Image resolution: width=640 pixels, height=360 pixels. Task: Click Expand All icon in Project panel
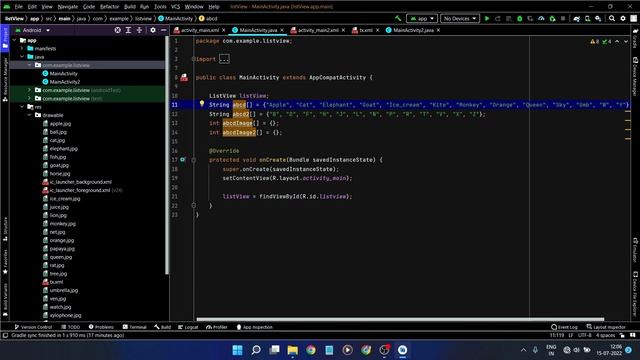click(128, 30)
